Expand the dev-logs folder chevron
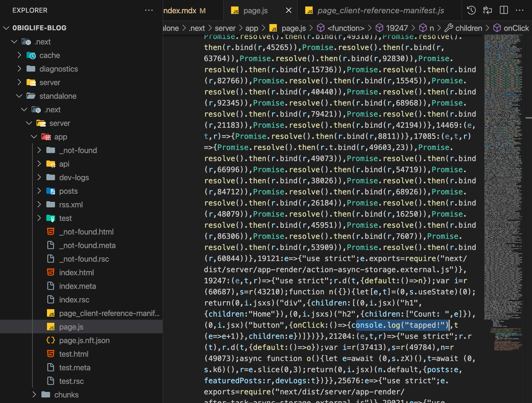 pyautogui.click(x=39, y=177)
